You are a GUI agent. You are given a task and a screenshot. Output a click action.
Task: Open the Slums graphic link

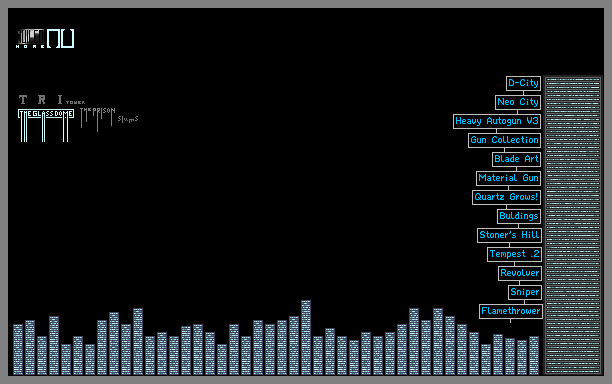pyautogui.click(x=128, y=119)
